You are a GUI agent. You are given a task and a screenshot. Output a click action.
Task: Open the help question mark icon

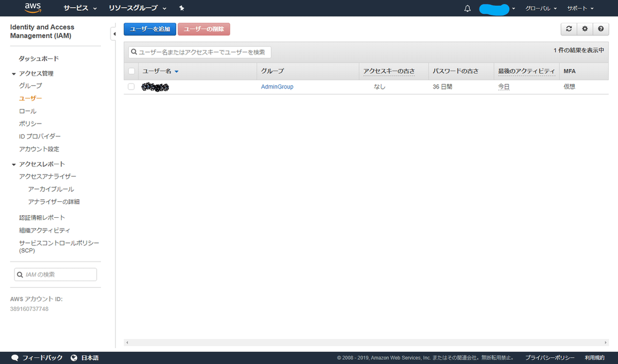pos(600,29)
